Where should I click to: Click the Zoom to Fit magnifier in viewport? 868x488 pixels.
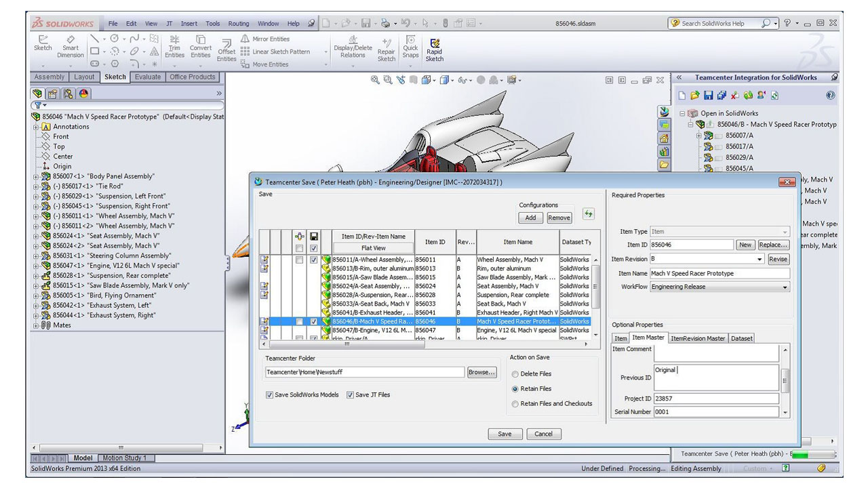tap(375, 79)
